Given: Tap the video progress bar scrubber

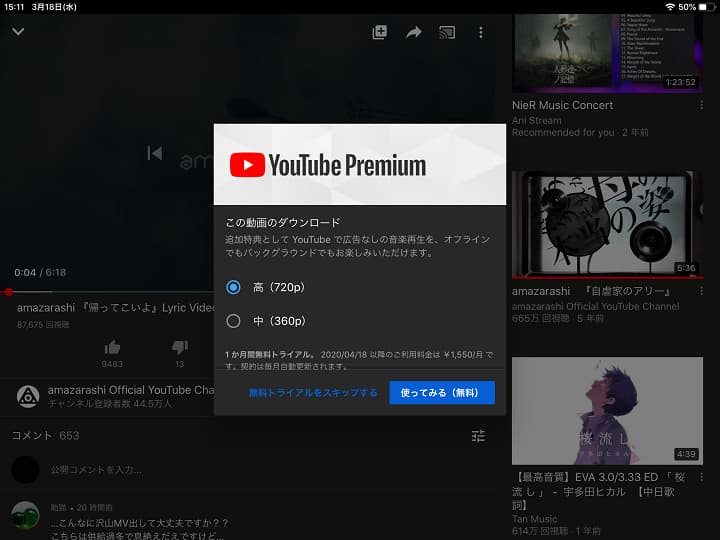Looking at the screenshot, I should (x=8, y=292).
